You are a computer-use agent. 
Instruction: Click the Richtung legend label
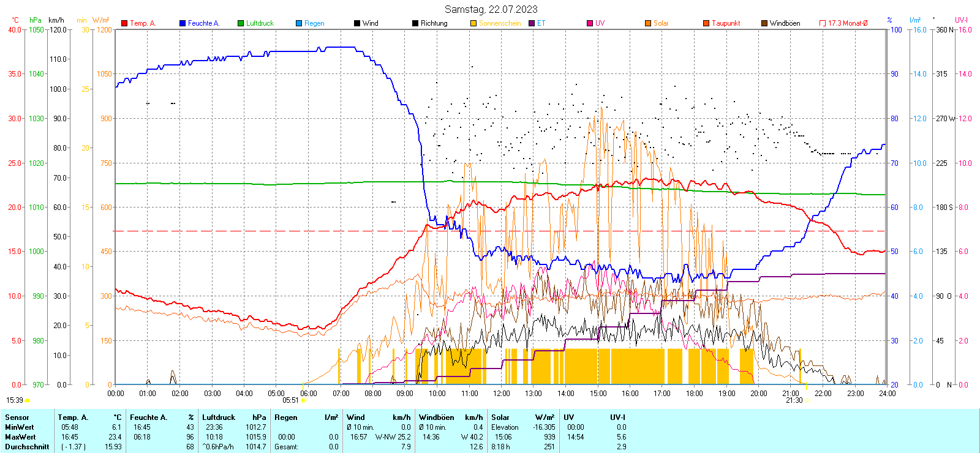[x=434, y=23]
